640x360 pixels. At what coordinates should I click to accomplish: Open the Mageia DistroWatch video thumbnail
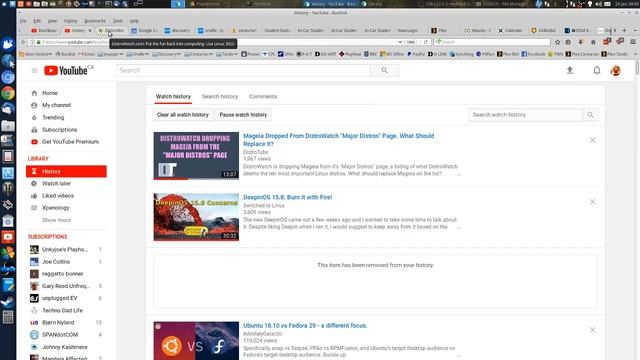point(196,156)
